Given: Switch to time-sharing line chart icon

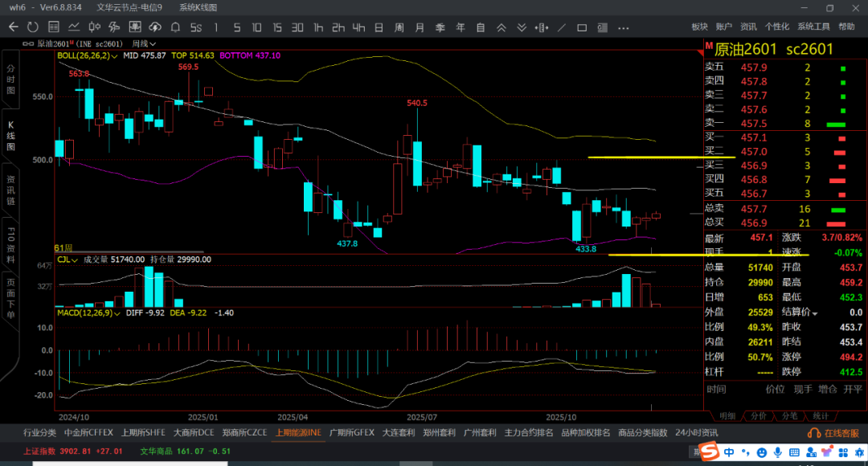Looking at the screenshot, I should [x=74, y=27].
